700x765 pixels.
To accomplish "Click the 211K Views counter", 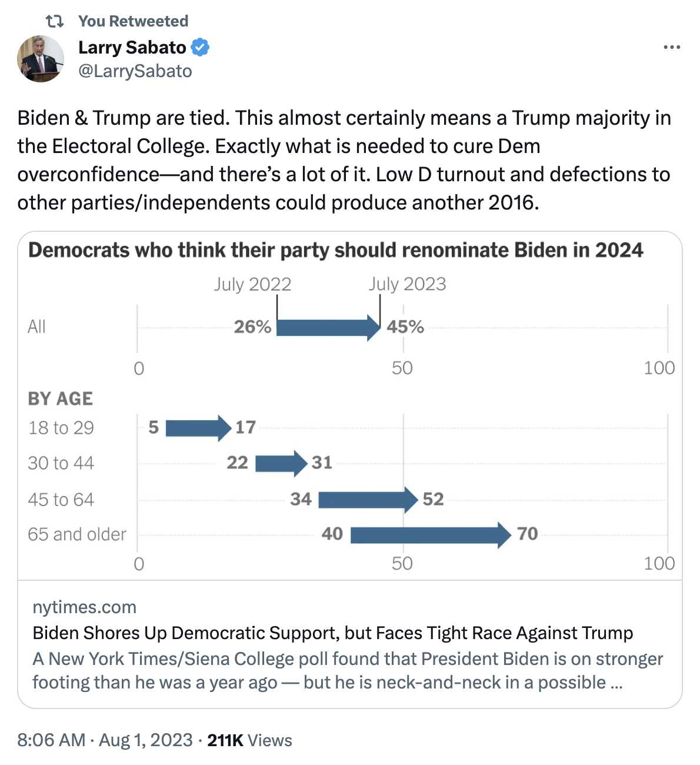I will pos(249,740).
